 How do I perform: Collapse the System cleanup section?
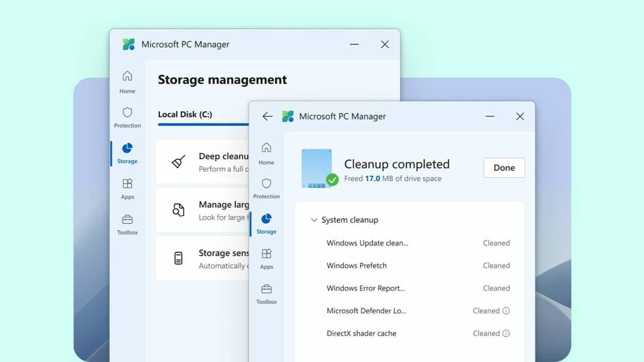click(x=314, y=220)
